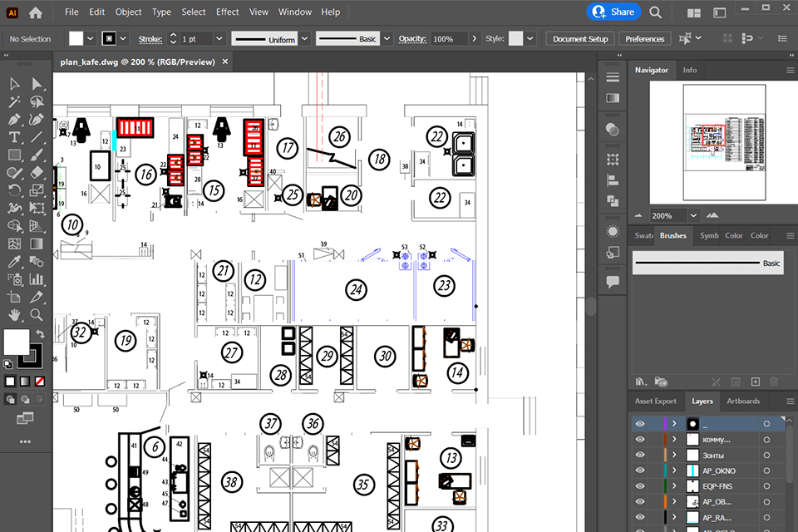Image resolution: width=798 pixels, height=532 pixels.
Task: Select the Column Graph tool
Action: (x=37, y=279)
